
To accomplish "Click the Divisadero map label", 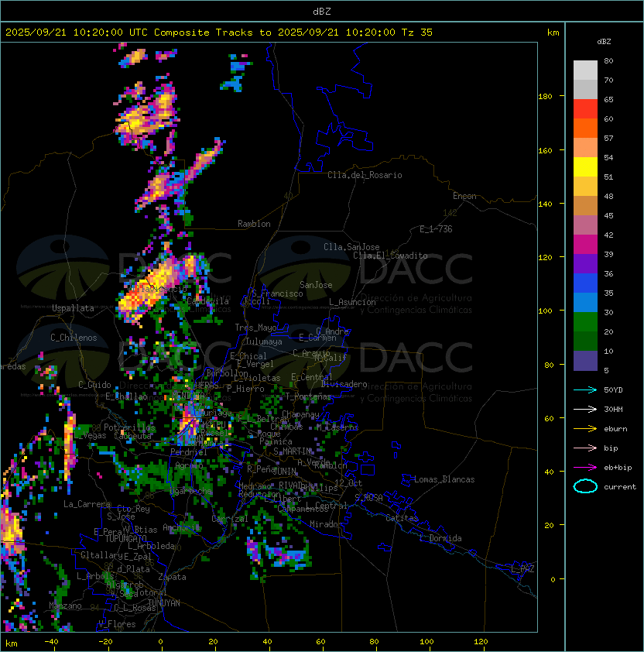I will point(344,384).
